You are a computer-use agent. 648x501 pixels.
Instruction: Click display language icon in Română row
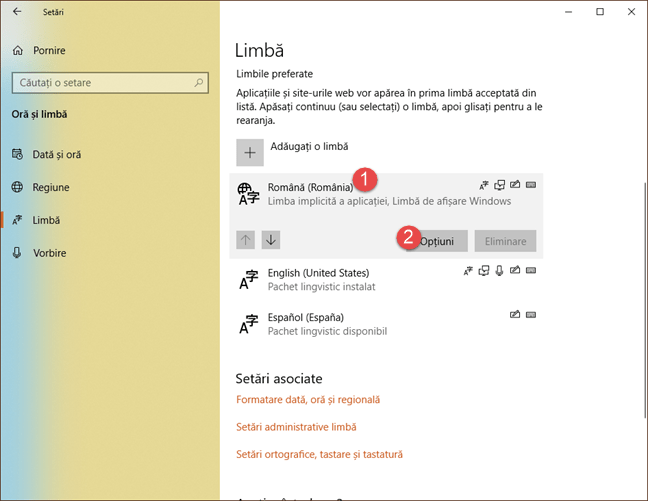484,185
